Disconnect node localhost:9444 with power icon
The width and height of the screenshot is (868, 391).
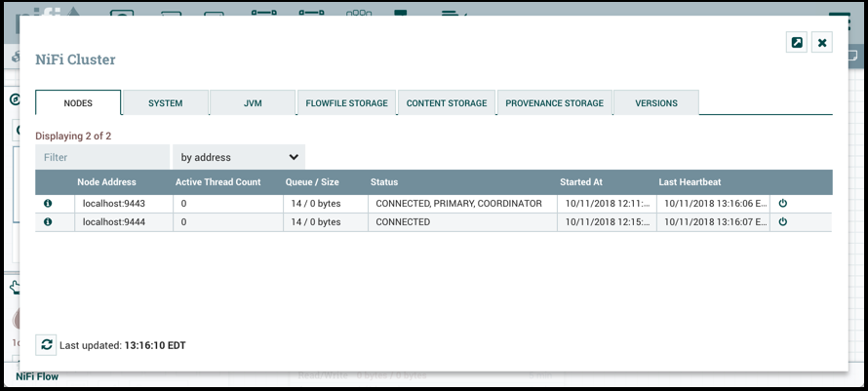coord(783,222)
